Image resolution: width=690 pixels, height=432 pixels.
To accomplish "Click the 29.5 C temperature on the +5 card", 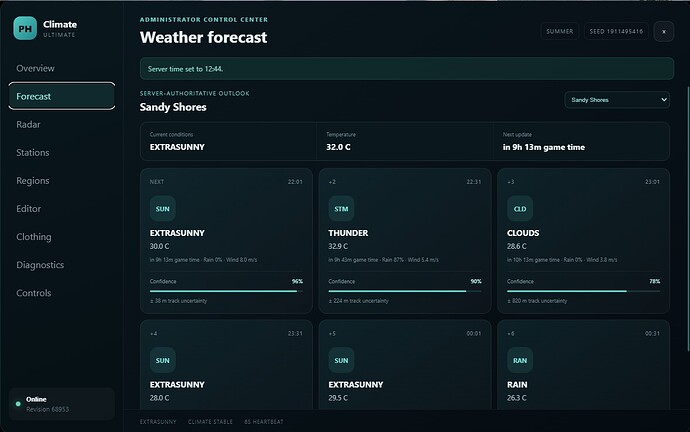I will click(338, 398).
